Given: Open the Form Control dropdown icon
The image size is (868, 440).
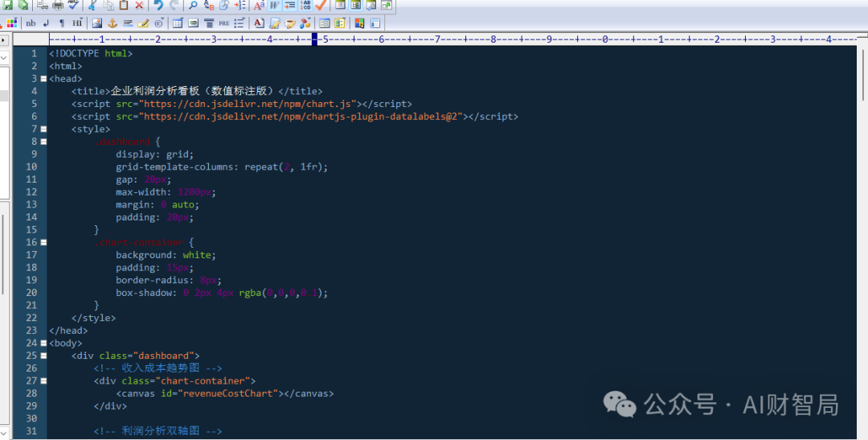Looking at the screenshot, I should point(339,23).
